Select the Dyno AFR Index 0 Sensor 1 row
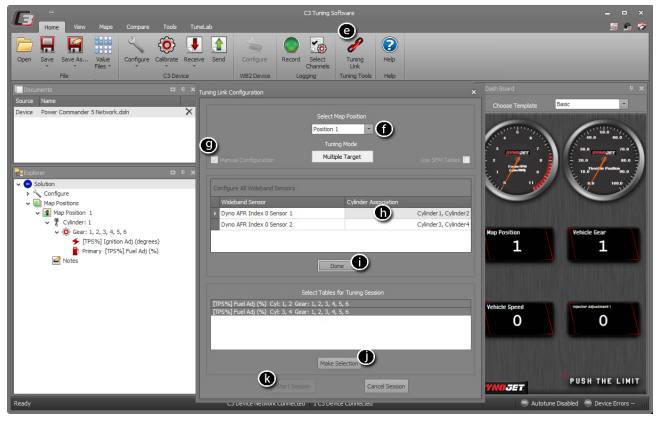Screen dimensions: 672x422 [x=341, y=213]
